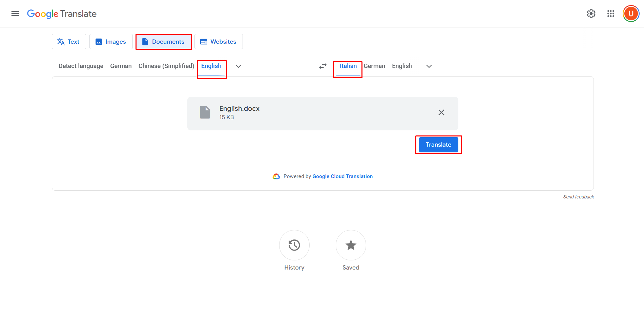The image size is (644, 320).
Task: Open the Google Cloud Translation link
Action: [x=342, y=176]
